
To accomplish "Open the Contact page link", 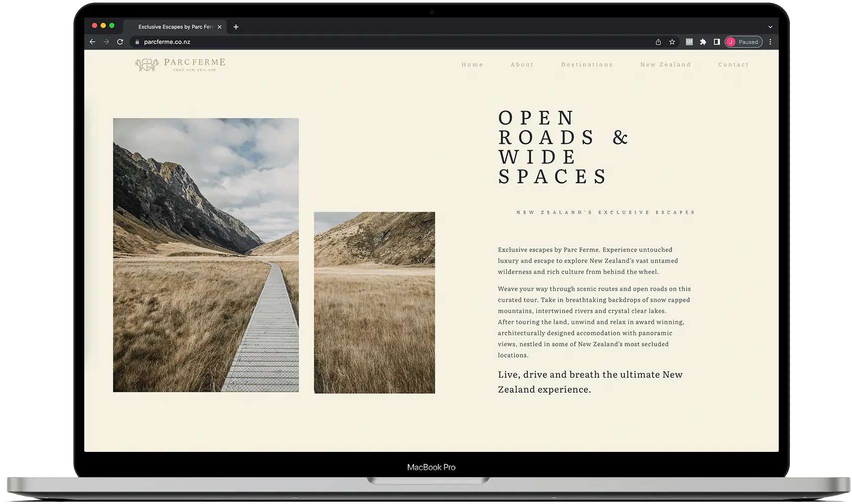I will pyautogui.click(x=733, y=64).
